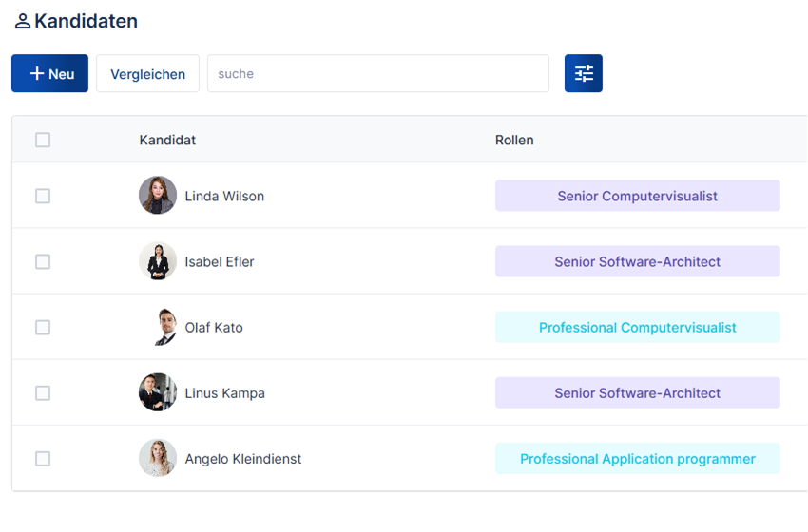Check the box for Linda Wilson
Viewport: 808px width, 532px height.
tap(43, 196)
